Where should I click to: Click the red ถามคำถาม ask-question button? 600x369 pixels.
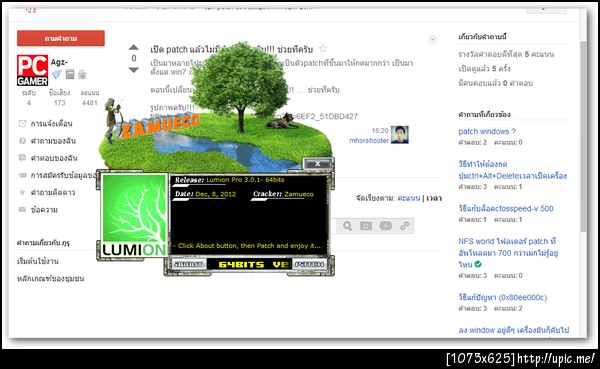pyautogui.click(x=60, y=38)
